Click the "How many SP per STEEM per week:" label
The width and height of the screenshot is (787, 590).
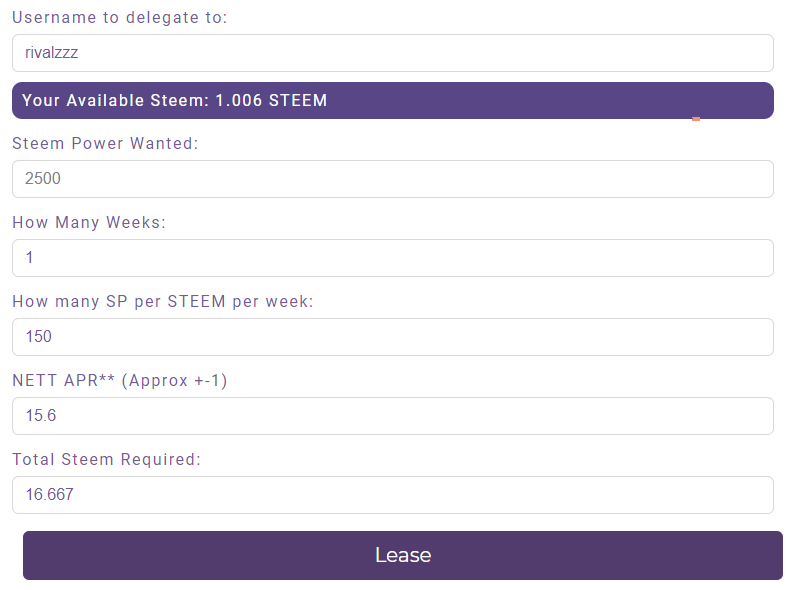click(163, 302)
